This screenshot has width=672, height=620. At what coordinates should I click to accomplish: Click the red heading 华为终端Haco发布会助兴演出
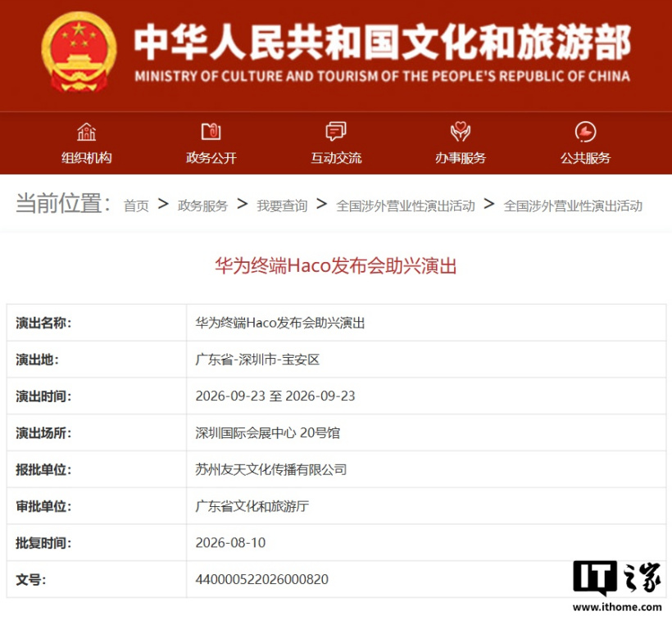pyautogui.click(x=336, y=266)
